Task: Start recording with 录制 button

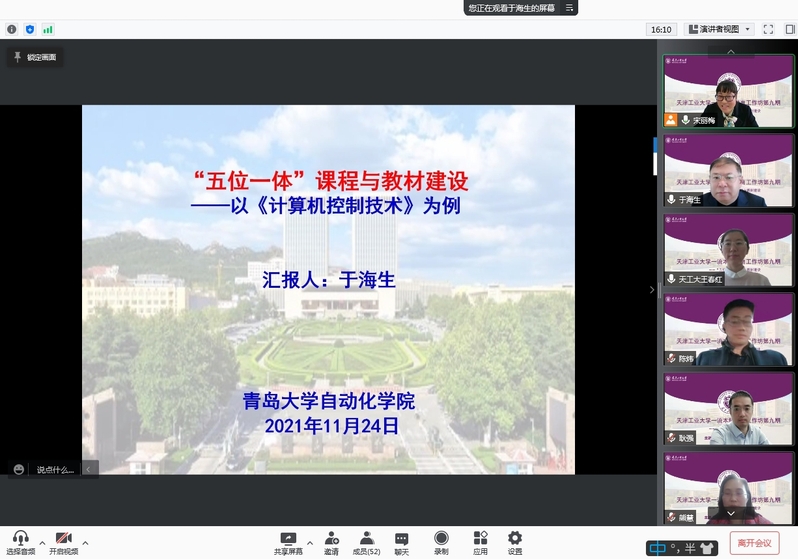Action: (x=441, y=542)
